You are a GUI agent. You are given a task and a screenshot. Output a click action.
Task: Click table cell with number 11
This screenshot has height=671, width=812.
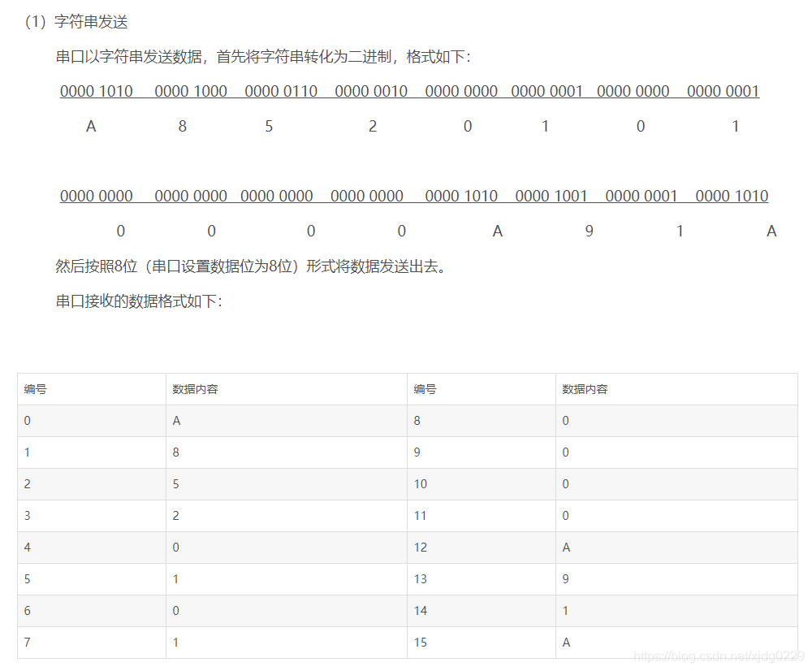pyautogui.click(x=481, y=516)
